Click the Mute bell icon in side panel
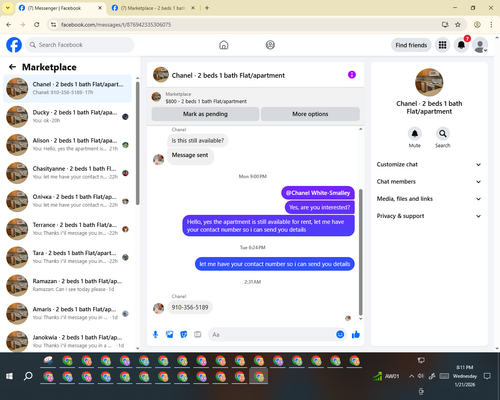 [x=414, y=134]
